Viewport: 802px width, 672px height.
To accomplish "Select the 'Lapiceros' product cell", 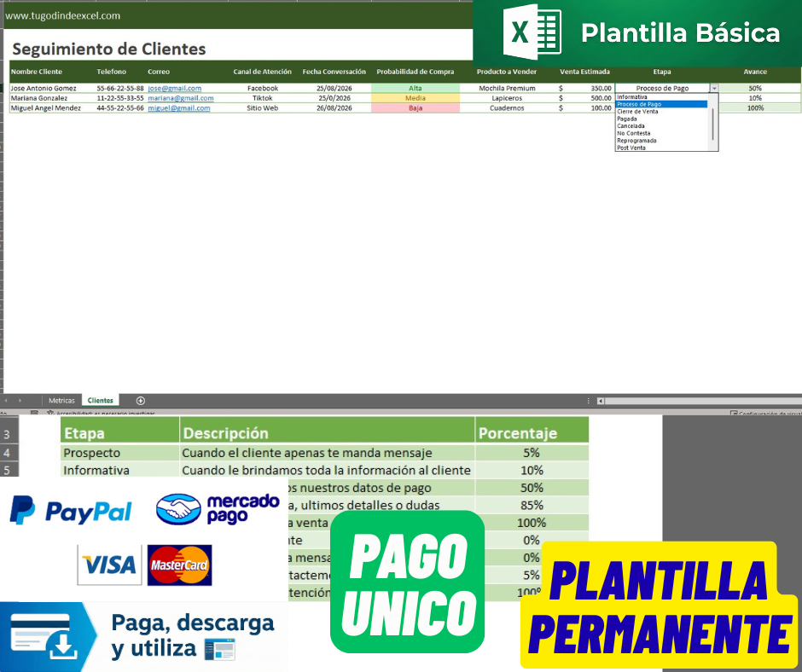I will [507, 98].
